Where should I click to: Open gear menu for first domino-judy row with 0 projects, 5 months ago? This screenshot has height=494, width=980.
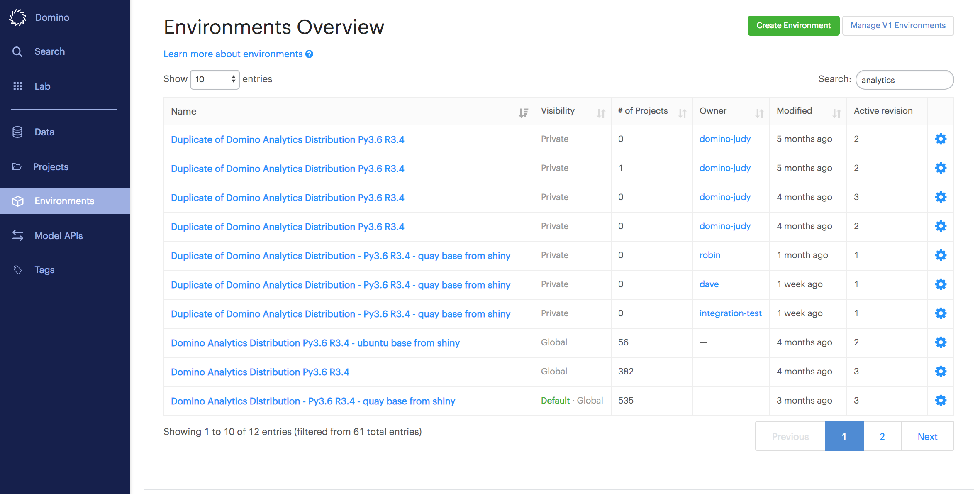tap(941, 139)
